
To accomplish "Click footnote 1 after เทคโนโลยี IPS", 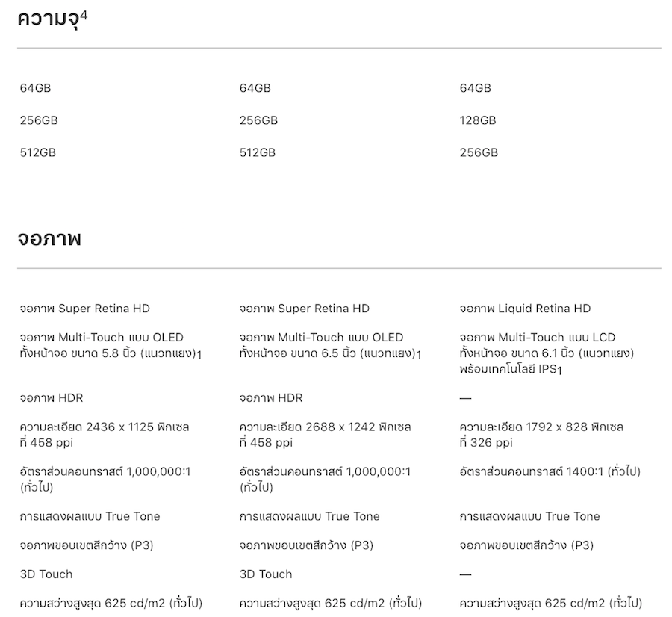I will pyautogui.click(x=559, y=370).
